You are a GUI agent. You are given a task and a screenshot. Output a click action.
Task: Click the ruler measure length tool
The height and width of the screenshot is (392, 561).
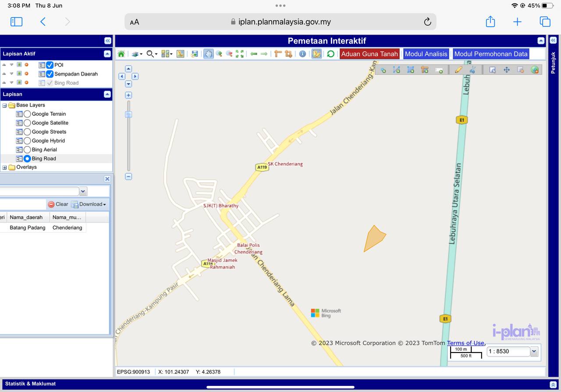coord(278,54)
